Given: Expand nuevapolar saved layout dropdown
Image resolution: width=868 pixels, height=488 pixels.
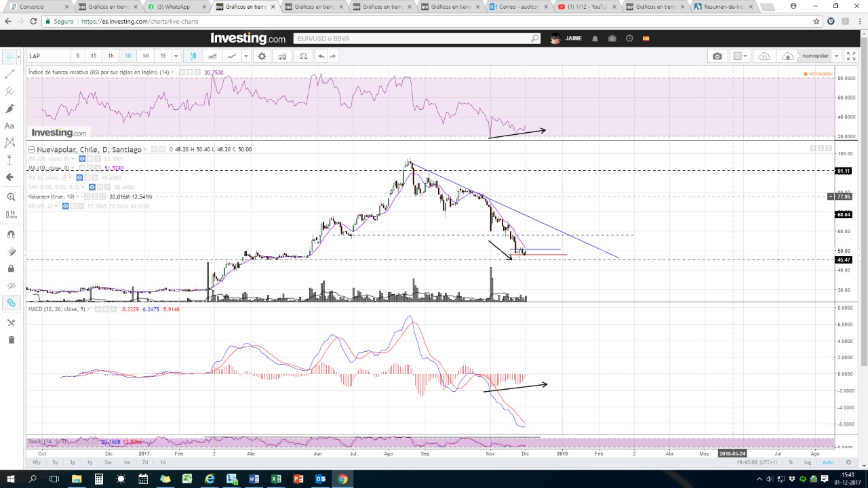Looking at the screenshot, I should tap(837, 56).
